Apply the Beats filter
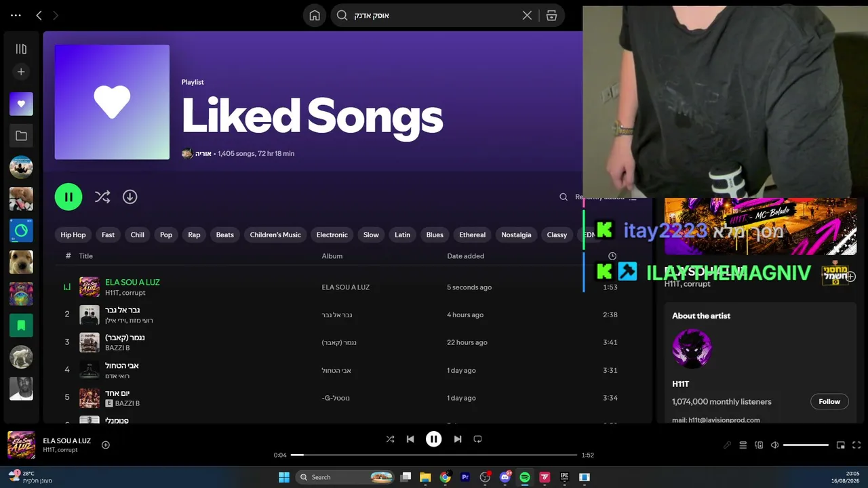The height and width of the screenshot is (488, 868). coord(225,235)
